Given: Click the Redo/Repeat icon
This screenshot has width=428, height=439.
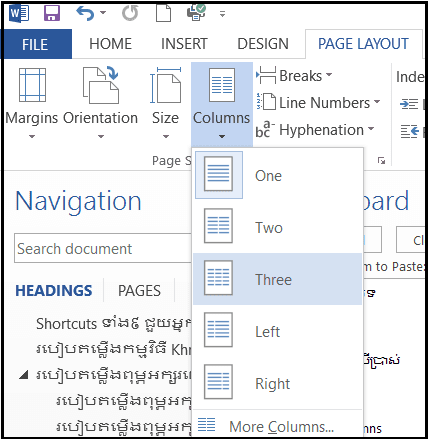Looking at the screenshot, I should pos(130,14).
